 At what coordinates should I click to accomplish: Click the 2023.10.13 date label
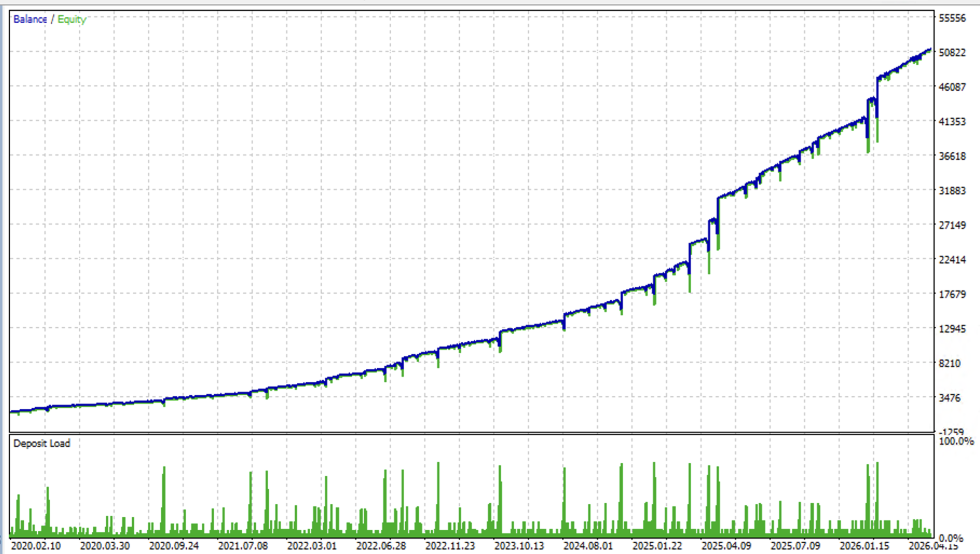(519, 546)
